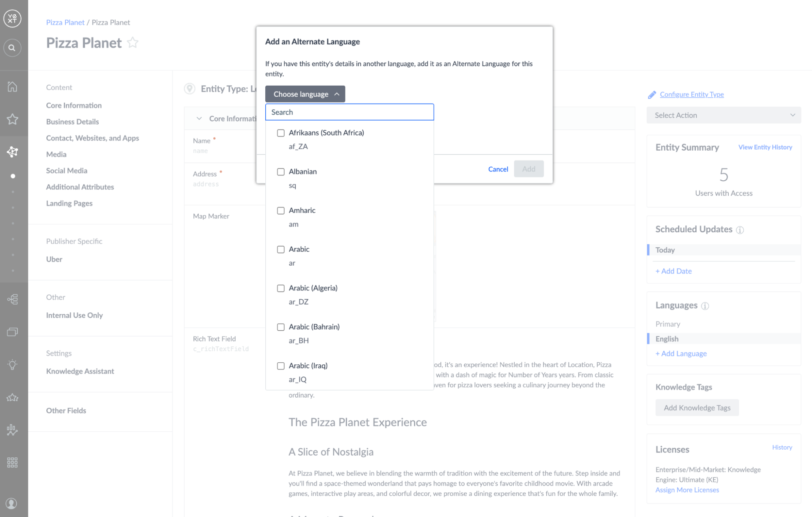Check the Amharic language checkbox
The image size is (812, 517).
[x=281, y=210]
